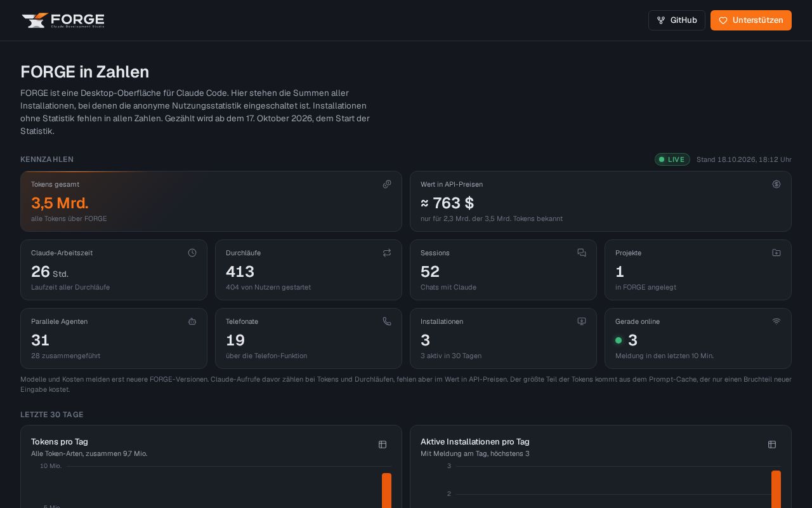812x508 pixels.
Task: Click the "31" Parallele Agenten value
Action: click(40, 340)
